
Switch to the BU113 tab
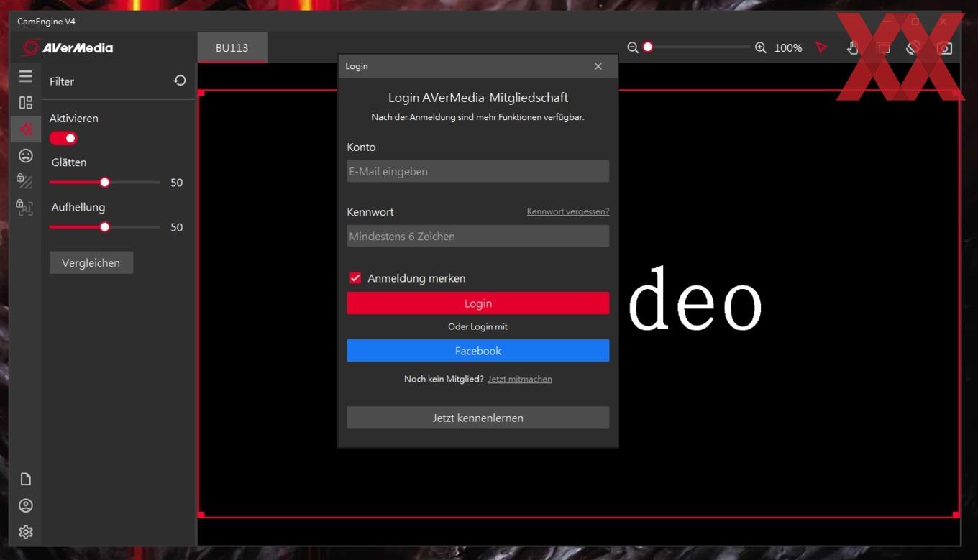[x=232, y=47]
